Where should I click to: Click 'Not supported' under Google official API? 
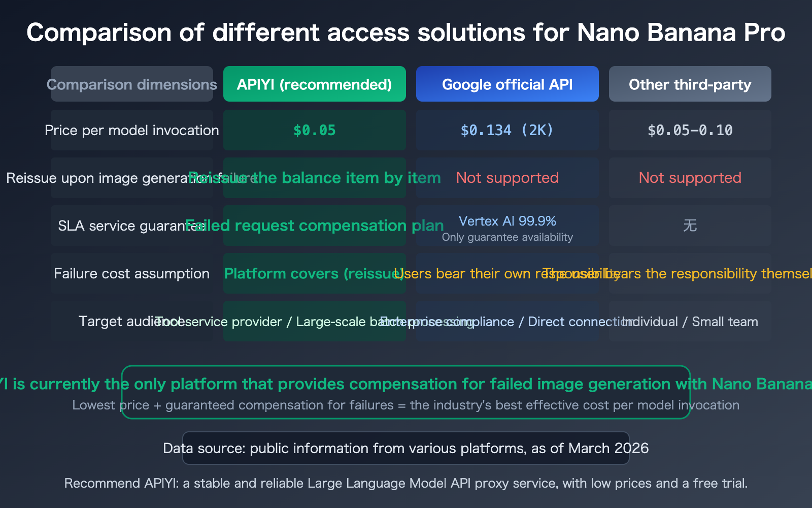pyautogui.click(x=507, y=178)
